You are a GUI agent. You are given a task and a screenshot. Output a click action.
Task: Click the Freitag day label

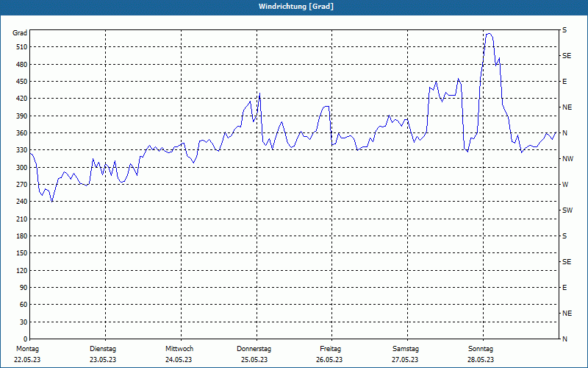click(x=330, y=349)
